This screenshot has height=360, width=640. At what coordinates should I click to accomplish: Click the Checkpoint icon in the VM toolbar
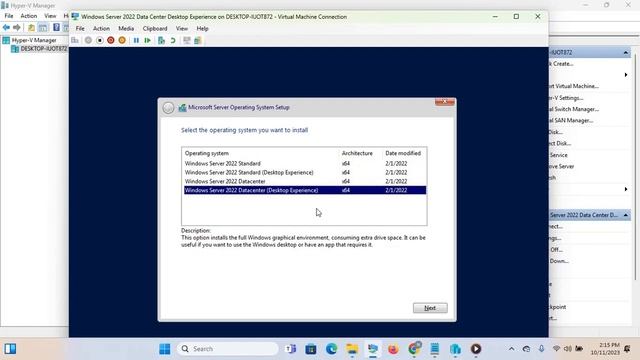tap(161, 40)
